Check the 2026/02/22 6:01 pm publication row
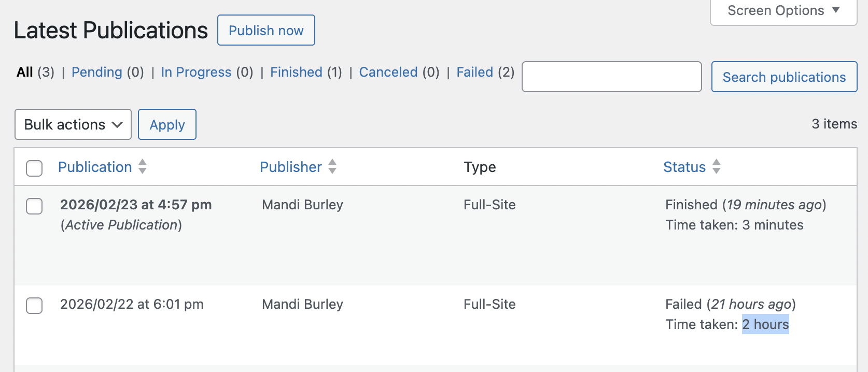Image resolution: width=868 pixels, height=372 pixels. pos(34,306)
